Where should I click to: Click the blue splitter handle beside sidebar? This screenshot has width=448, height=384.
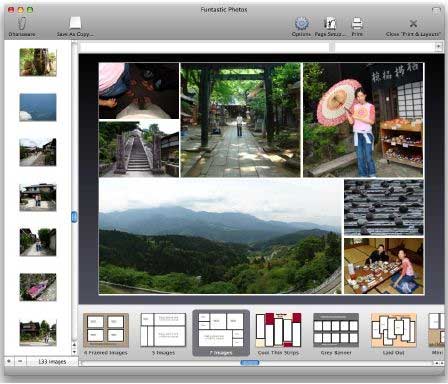point(74,217)
